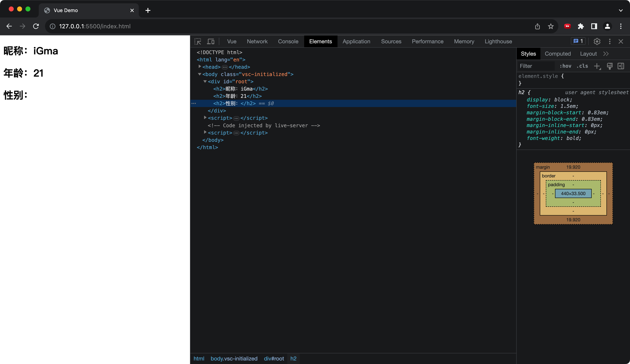Toggle the computed styles sidebar icon
The image size is (630, 364).
[621, 66]
